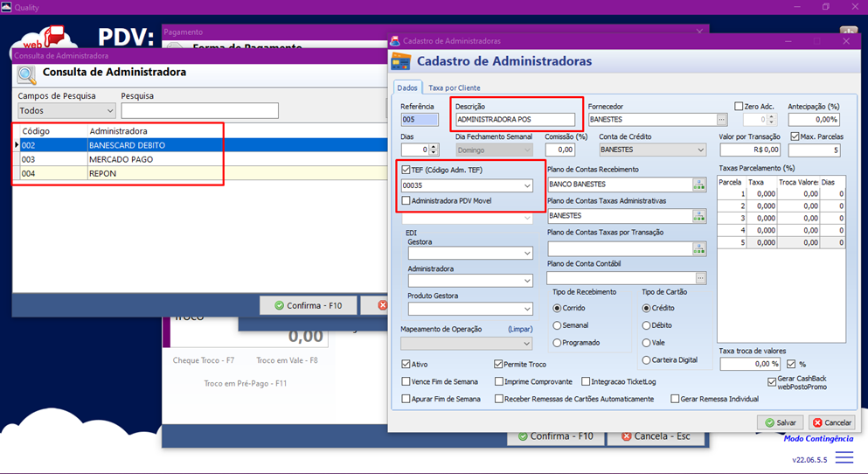Click the Valor por Transação field
868x474 pixels.
pos(750,150)
